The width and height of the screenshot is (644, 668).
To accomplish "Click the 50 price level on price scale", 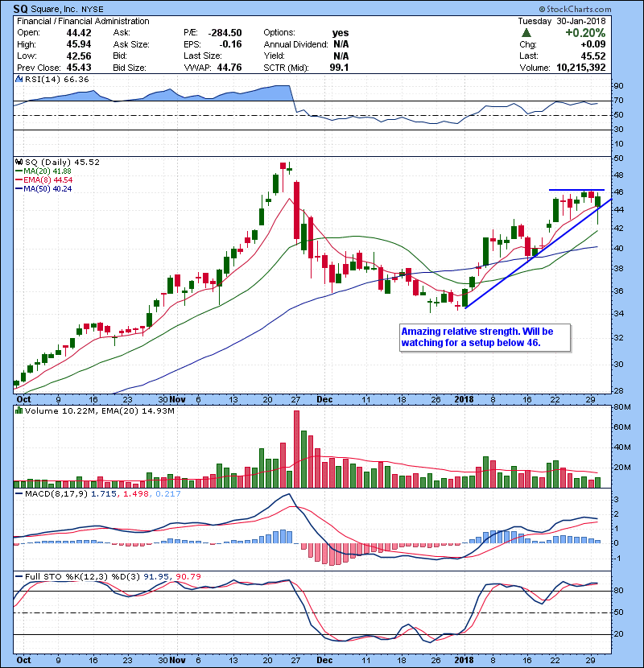I will 618,158.
